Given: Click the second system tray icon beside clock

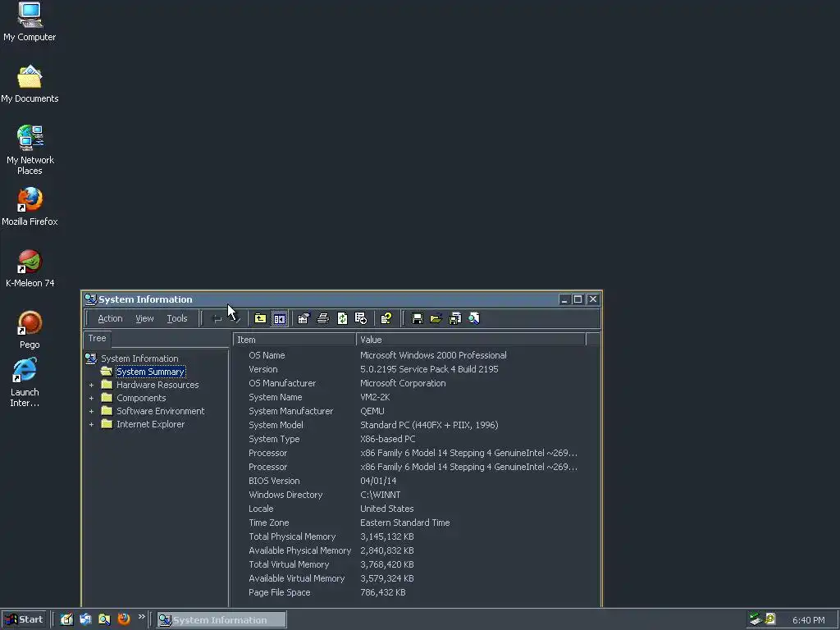Looking at the screenshot, I should pyautogui.click(x=769, y=619).
